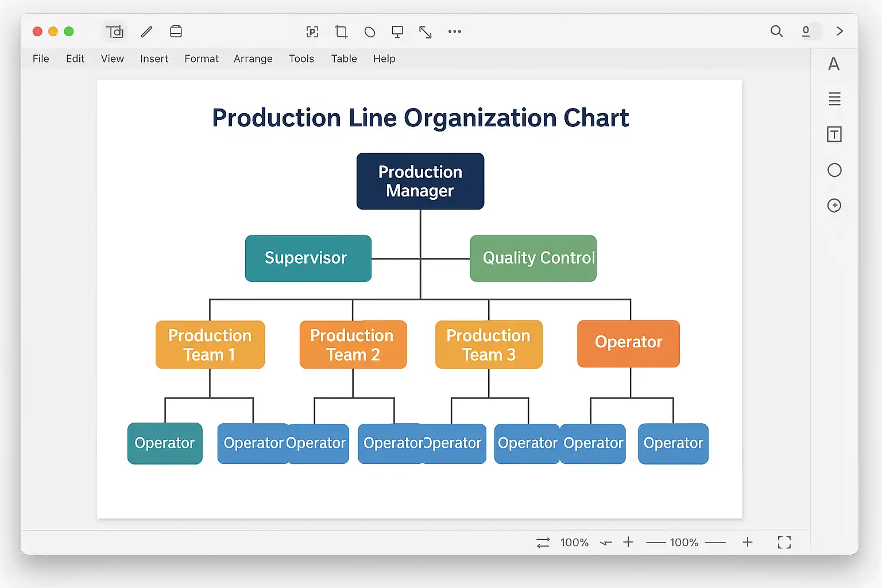Screen dimensions: 882x588
Task: Click the presentation screen icon
Action: pos(397,32)
